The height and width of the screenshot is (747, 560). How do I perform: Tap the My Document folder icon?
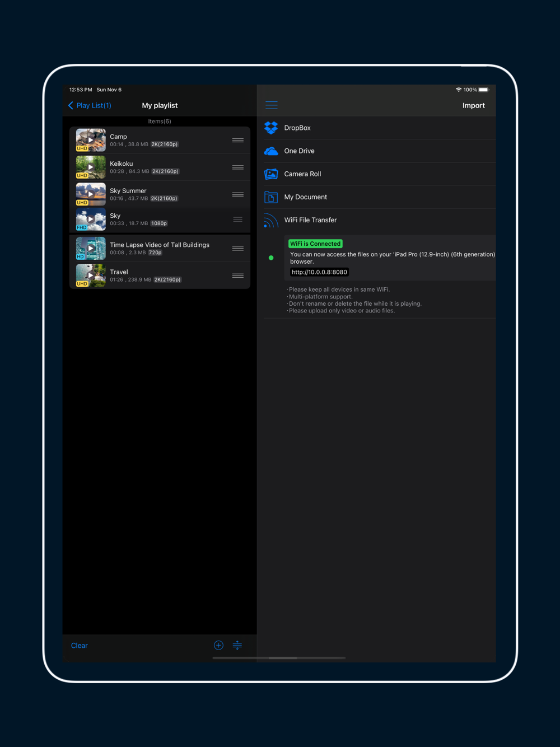(x=271, y=197)
